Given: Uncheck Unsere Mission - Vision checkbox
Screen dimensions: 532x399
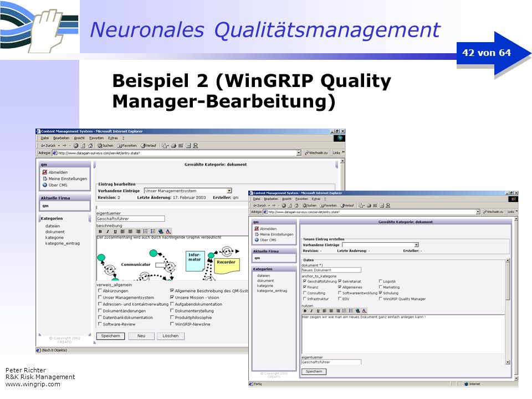Looking at the screenshot, I should [x=172, y=298].
